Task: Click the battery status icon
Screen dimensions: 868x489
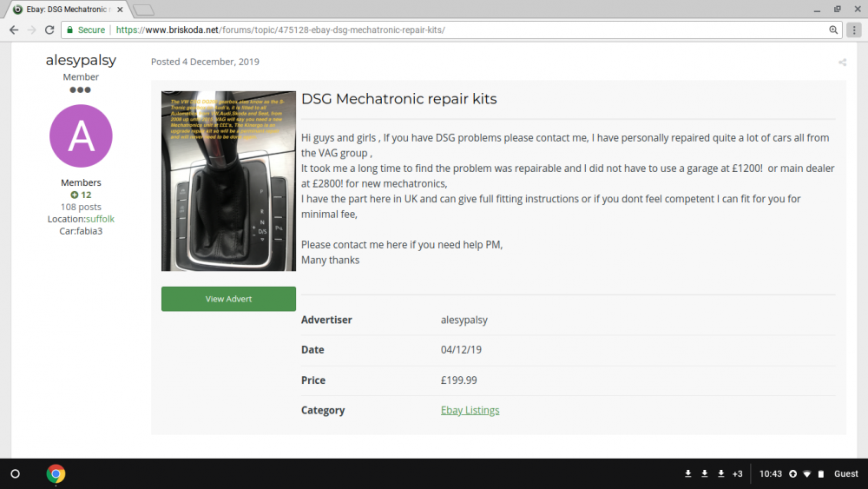Action: tap(821, 473)
